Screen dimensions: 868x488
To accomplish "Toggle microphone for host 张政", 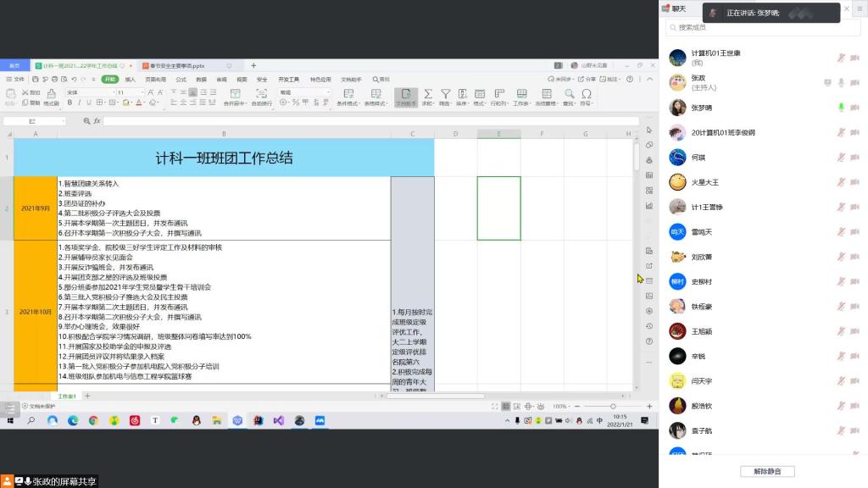I will click(x=841, y=82).
